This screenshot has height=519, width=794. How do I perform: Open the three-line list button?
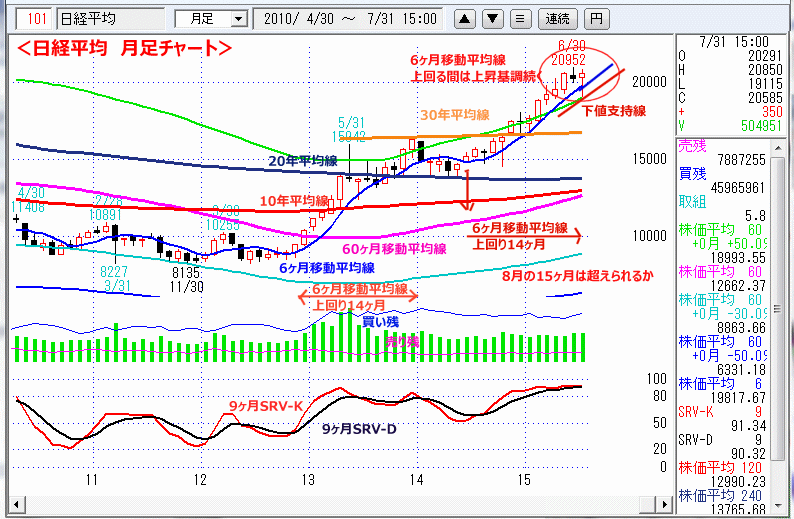pyautogui.click(x=520, y=20)
